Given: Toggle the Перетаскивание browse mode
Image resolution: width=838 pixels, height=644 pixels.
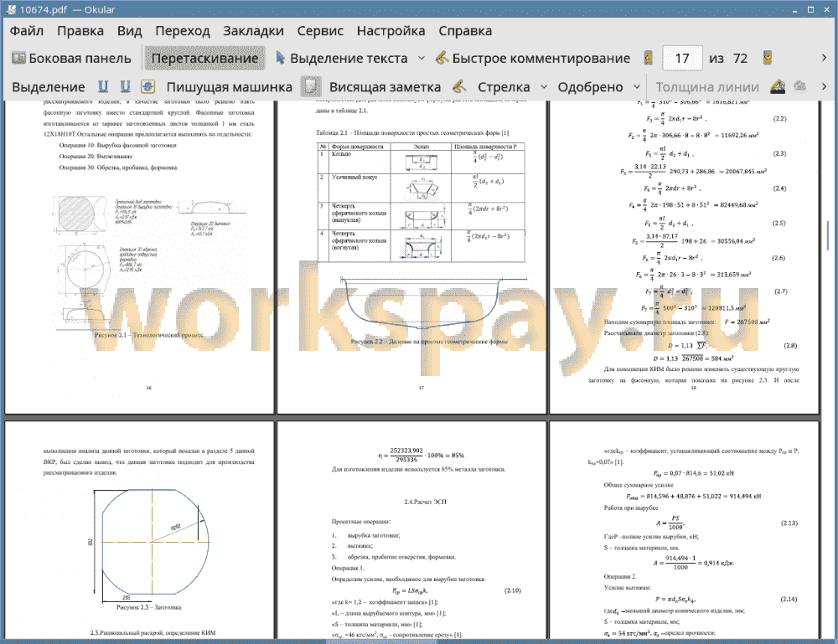Looking at the screenshot, I should 204,59.
